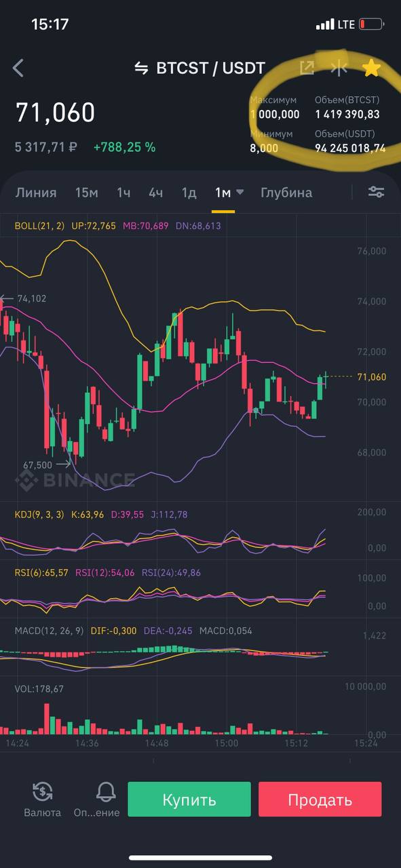Select the Линия chart tab
Screen dimensions: 401x868
click(36, 193)
